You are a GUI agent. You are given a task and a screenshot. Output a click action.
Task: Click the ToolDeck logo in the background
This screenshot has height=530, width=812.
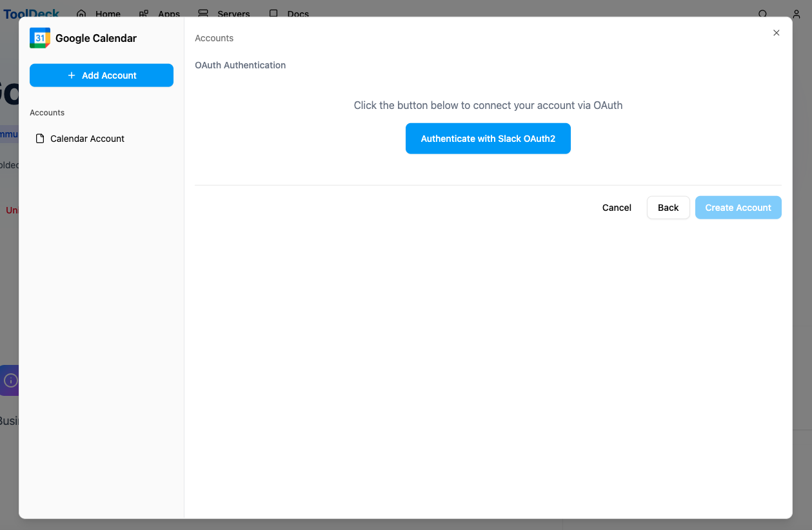tap(32, 12)
